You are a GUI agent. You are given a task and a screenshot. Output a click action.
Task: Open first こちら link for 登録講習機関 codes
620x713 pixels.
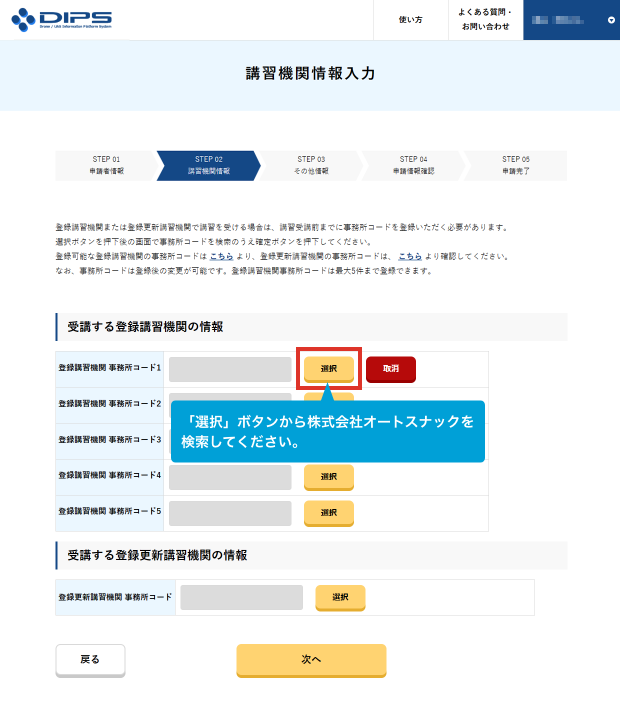[222, 256]
